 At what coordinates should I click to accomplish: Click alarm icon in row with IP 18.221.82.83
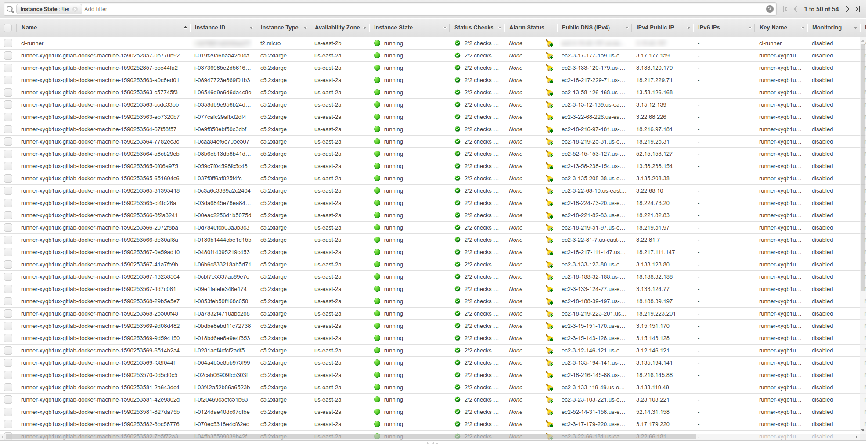click(x=549, y=215)
